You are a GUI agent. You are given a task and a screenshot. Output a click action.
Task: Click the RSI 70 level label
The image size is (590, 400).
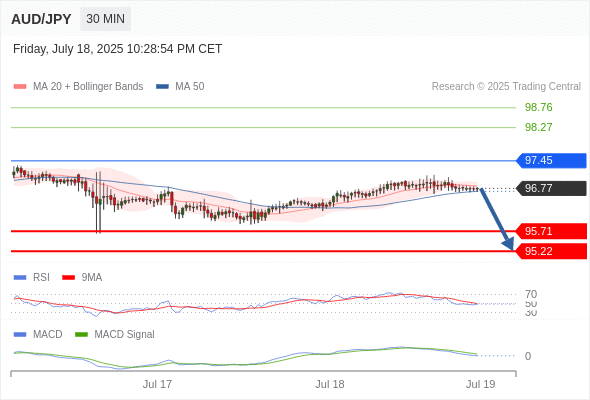531,294
